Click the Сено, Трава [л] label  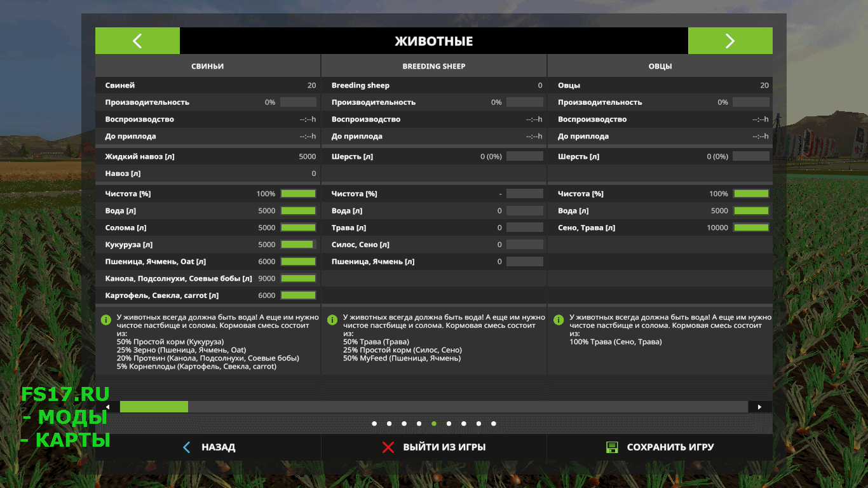point(587,227)
